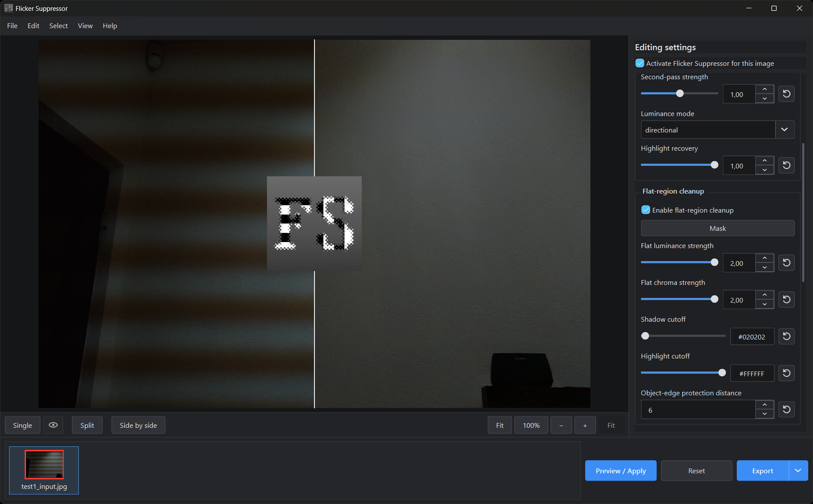The width and height of the screenshot is (813, 504).
Task: Open the Luminance mode dropdown
Action: click(x=717, y=130)
